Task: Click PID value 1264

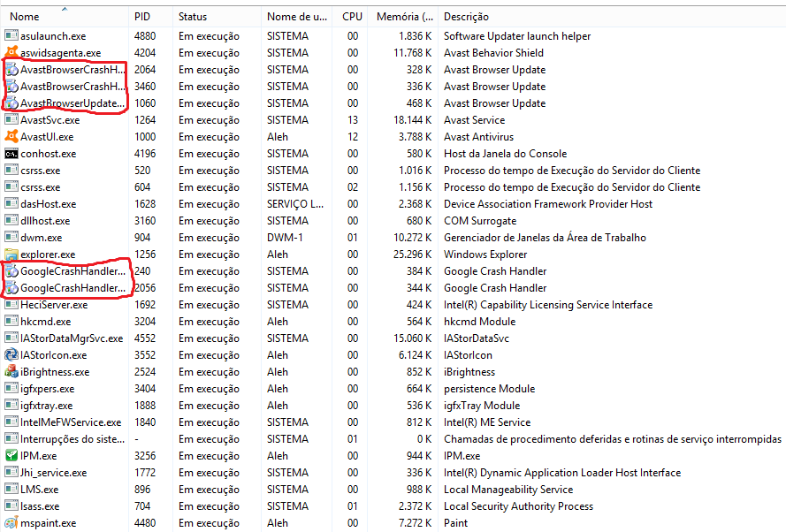Action: tap(145, 119)
